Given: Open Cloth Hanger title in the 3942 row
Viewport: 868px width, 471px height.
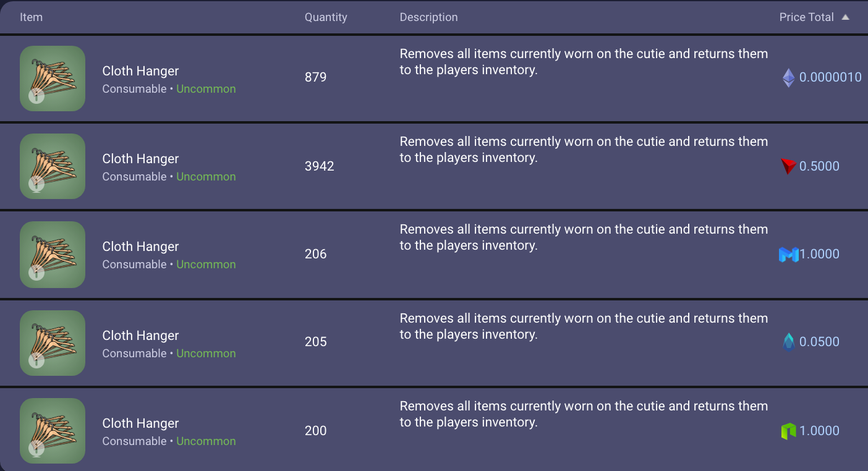Looking at the screenshot, I should [140, 159].
